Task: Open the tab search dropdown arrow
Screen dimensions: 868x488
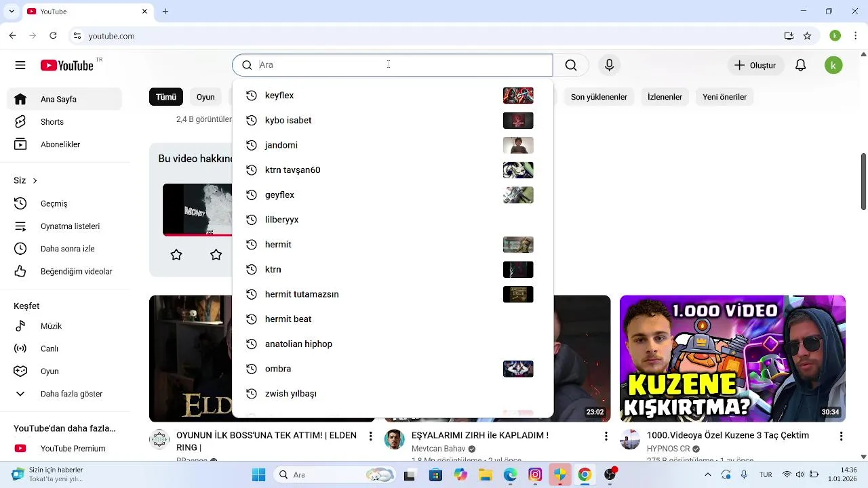Action: pos(11,12)
